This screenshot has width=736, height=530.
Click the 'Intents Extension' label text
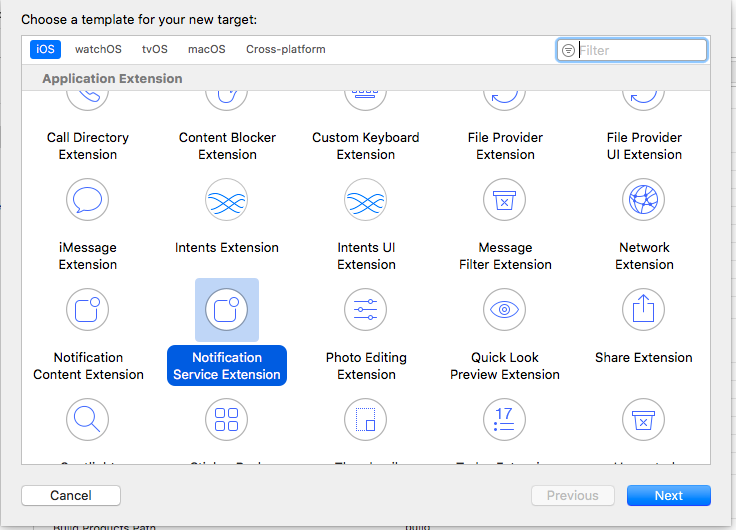pos(227,247)
